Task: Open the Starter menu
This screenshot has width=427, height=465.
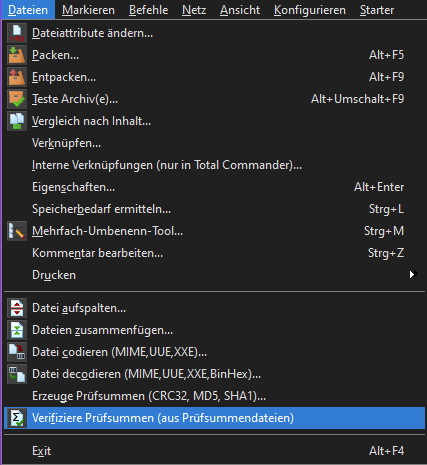Action: (x=377, y=10)
